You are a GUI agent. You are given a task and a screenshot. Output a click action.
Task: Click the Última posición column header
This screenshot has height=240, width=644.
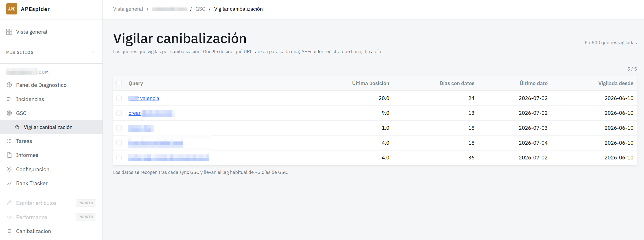[x=371, y=83]
